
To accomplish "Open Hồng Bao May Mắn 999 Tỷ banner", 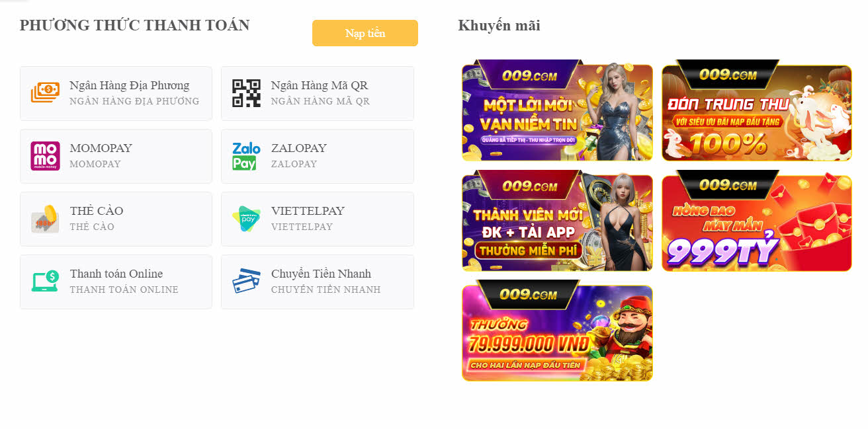I will tap(757, 221).
